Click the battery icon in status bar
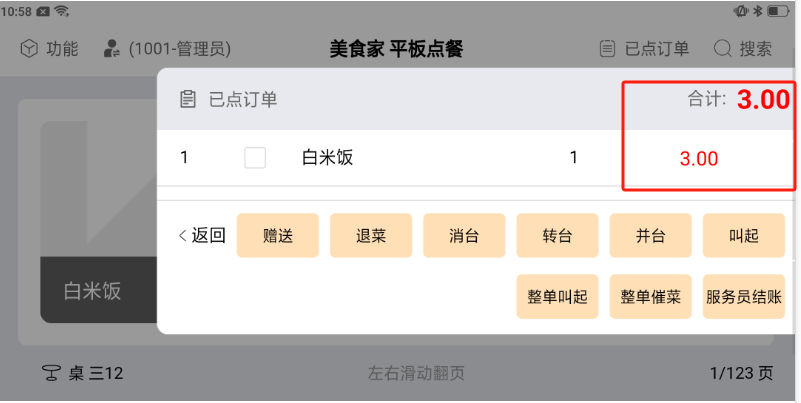This screenshot has width=801, height=403. 777,10
